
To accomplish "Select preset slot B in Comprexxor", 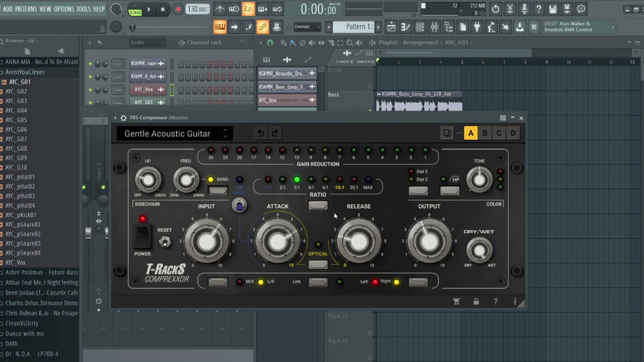I will tap(485, 133).
